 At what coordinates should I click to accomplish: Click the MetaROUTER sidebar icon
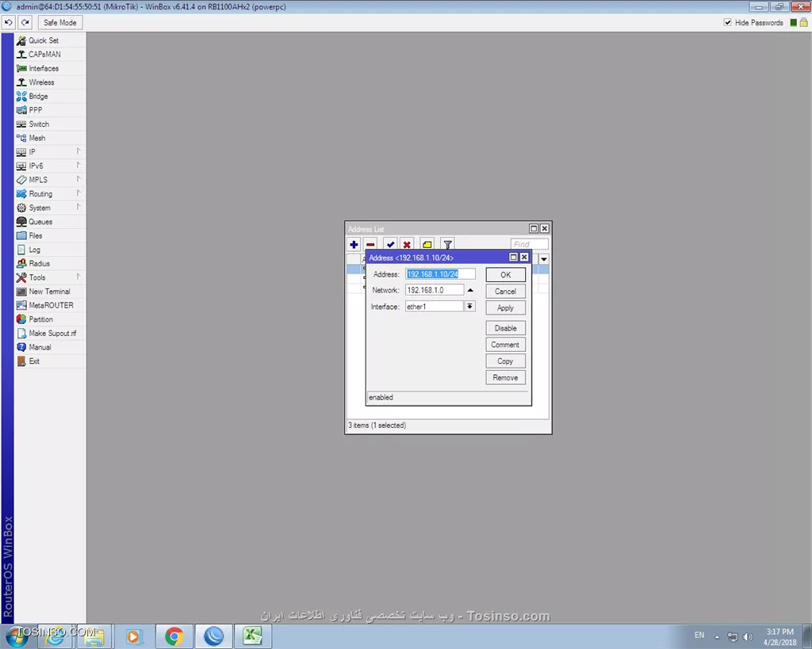coord(21,305)
